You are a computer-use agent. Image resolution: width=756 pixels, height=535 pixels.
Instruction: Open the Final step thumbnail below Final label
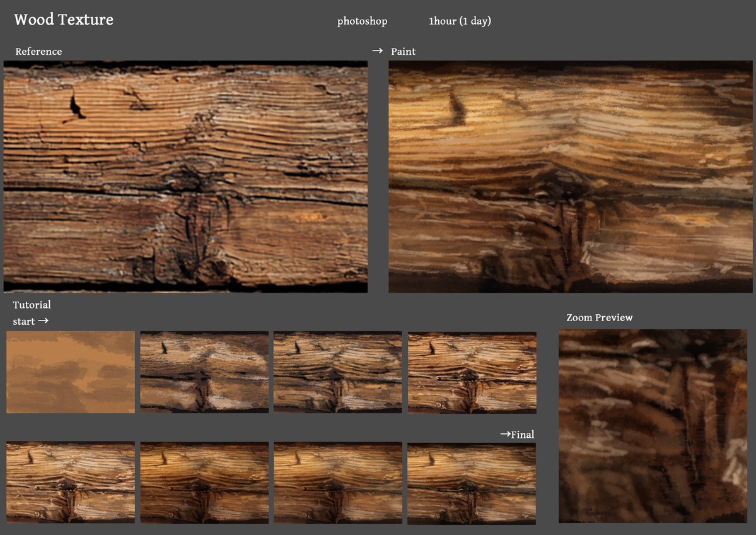pyautogui.click(x=472, y=483)
